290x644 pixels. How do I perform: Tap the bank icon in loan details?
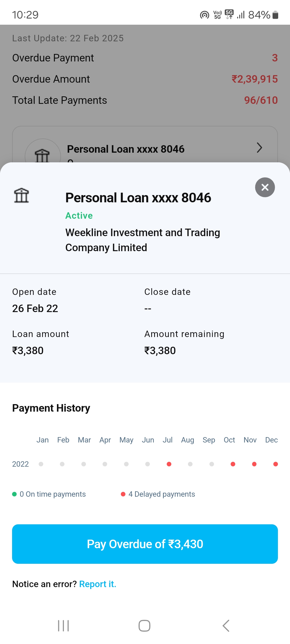point(21,195)
